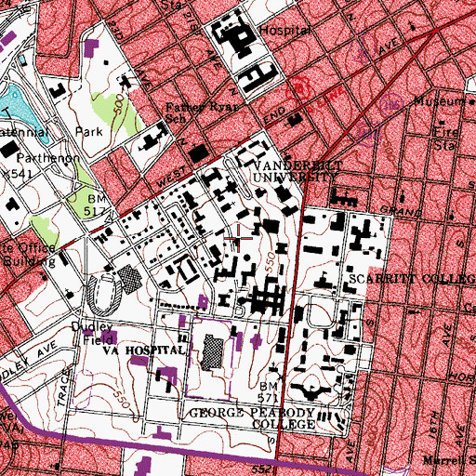The width and height of the screenshot is (476, 476).
Task: Click the Museum label
Action: click(440, 101)
